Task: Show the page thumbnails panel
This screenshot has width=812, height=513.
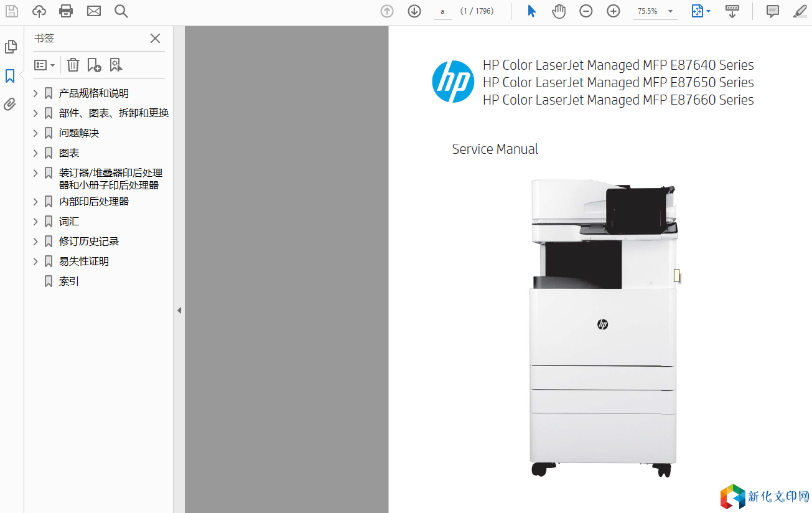Action: pyautogui.click(x=10, y=47)
